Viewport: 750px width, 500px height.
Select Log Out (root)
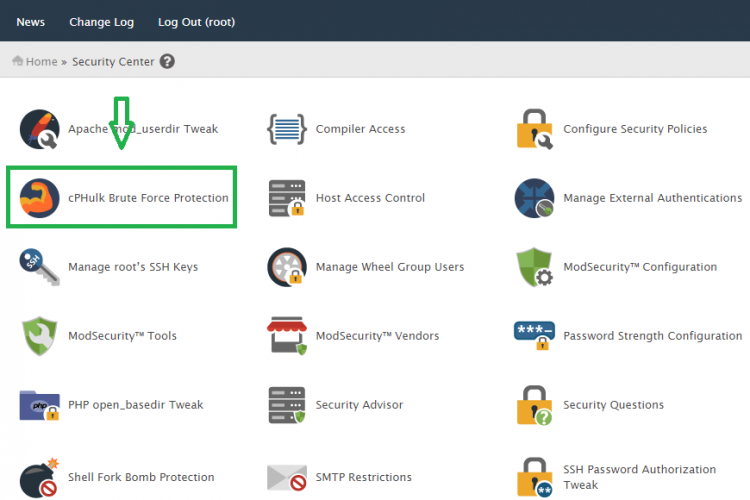[x=197, y=22]
